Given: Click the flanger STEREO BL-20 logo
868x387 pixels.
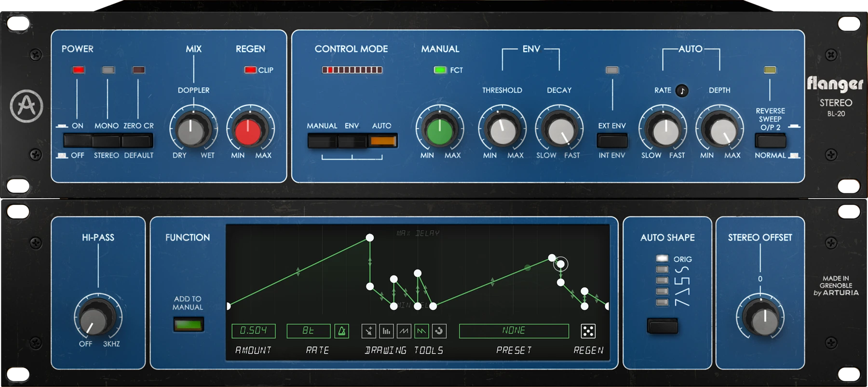Looking at the screenshot, I should click(x=835, y=96).
